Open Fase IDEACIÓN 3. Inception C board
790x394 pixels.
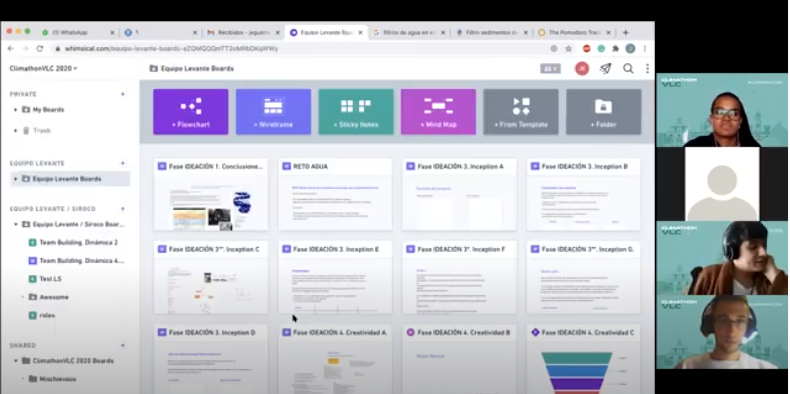tap(211, 278)
